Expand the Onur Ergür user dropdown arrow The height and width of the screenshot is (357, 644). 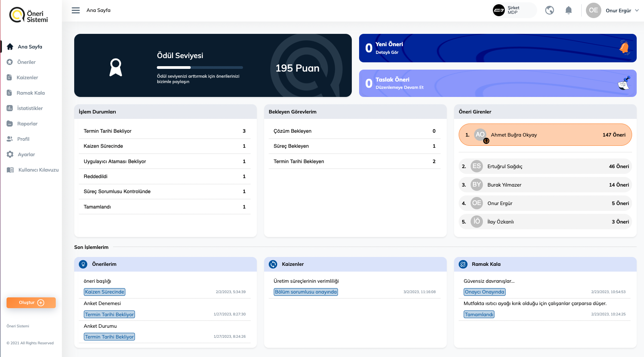pyautogui.click(x=637, y=10)
